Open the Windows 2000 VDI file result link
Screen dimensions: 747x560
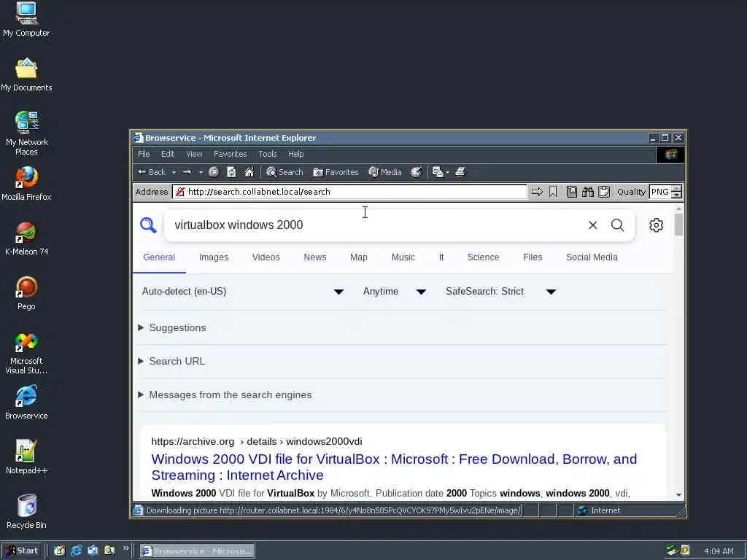[x=394, y=467]
